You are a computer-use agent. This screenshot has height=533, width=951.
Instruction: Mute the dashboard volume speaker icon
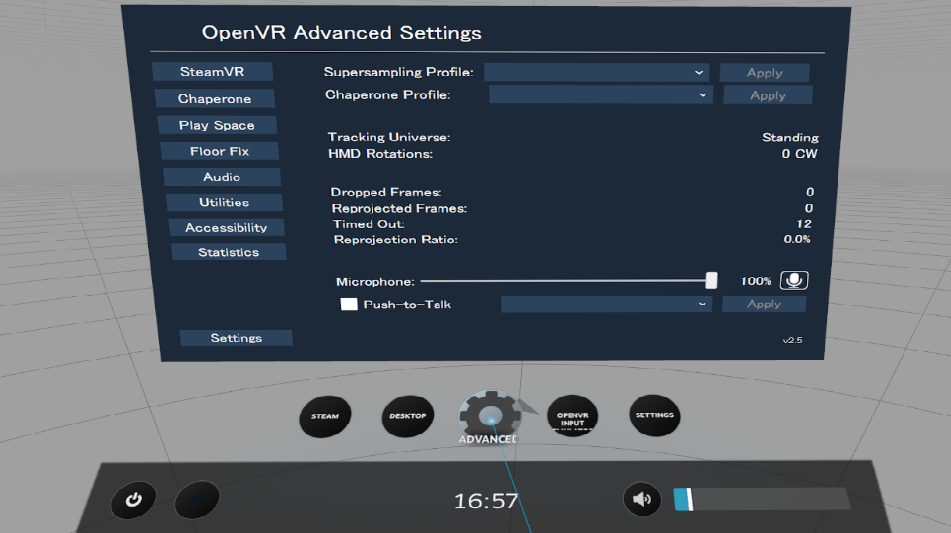point(642,499)
